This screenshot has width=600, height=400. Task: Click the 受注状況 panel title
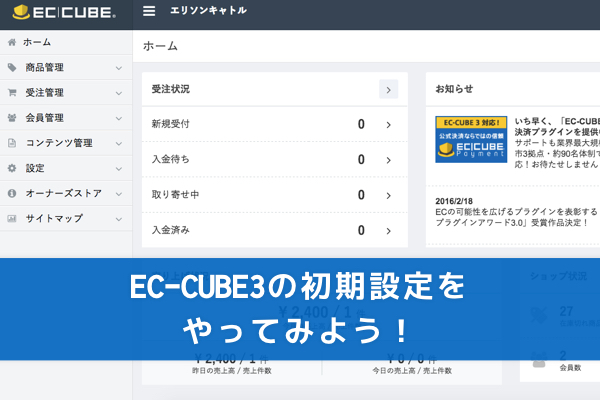click(x=171, y=89)
